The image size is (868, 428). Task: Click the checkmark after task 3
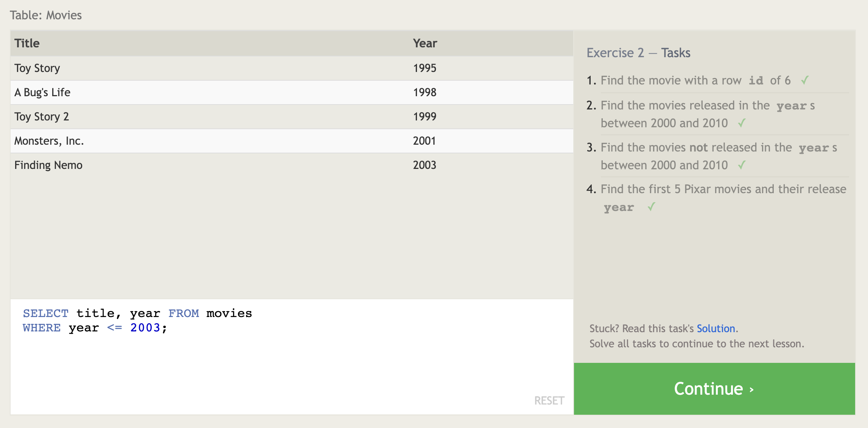click(742, 165)
